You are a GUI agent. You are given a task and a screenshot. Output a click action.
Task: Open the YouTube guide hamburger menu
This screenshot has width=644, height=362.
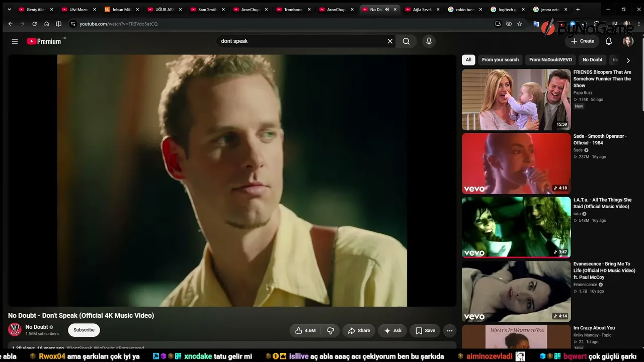coord(15,41)
